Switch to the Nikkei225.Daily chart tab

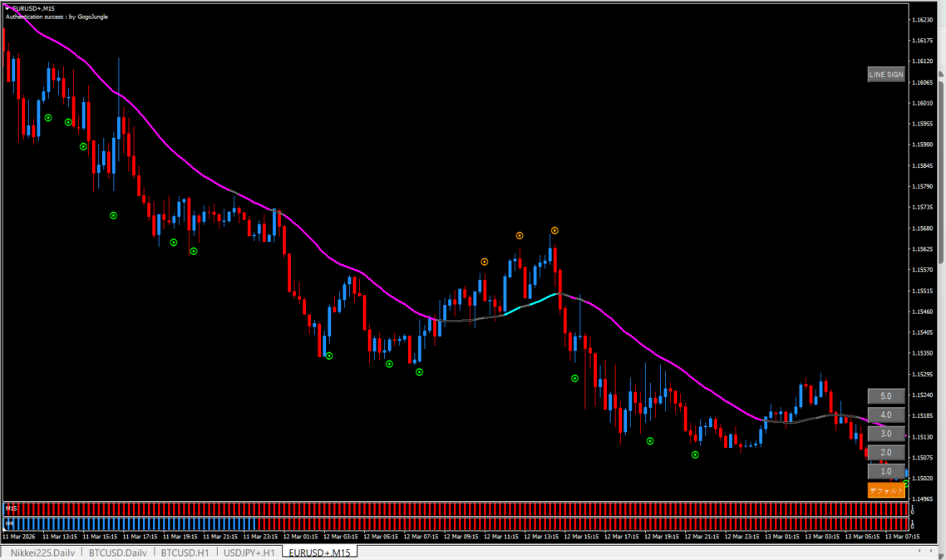click(x=42, y=553)
